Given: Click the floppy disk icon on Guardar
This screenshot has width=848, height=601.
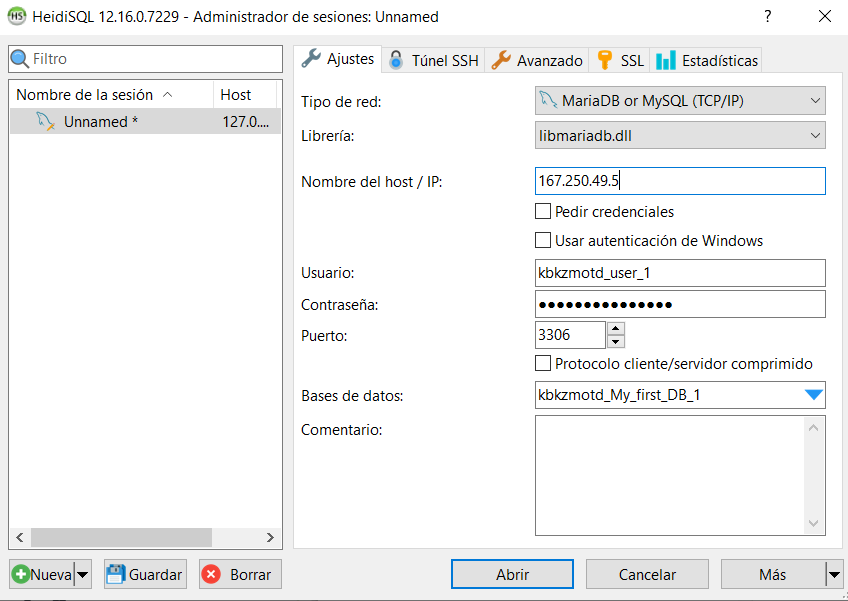Looking at the screenshot, I should tap(115, 574).
